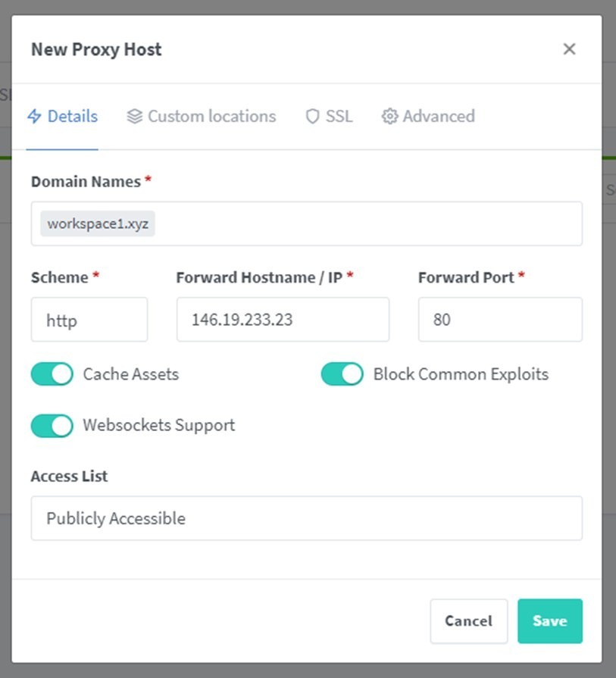Go to the Advanced tab
The height and width of the screenshot is (678, 616).
point(428,117)
